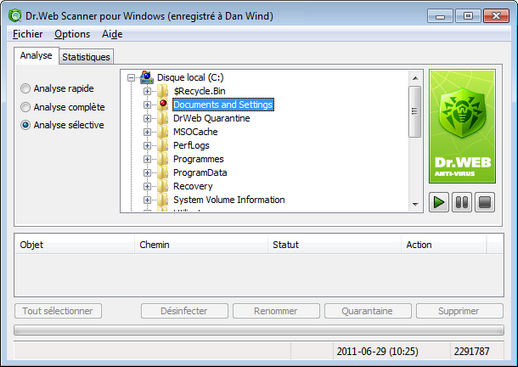Expand the Programmes folder node
The height and width of the screenshot is (367, 518).
tap(147, 159)
